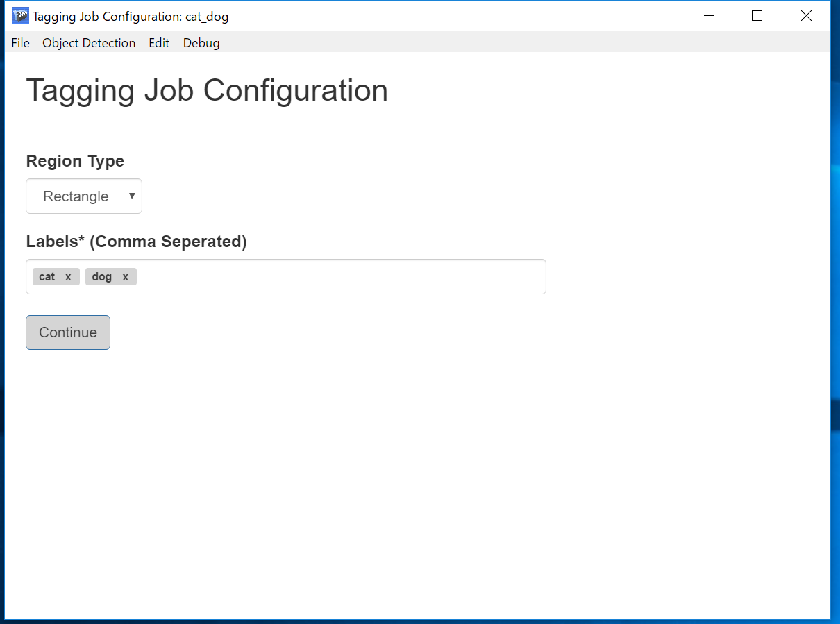Image resolution: width=840 pixels, height=624 pixels.
Task: Remove the dog label tag
Action: point(126,277)
